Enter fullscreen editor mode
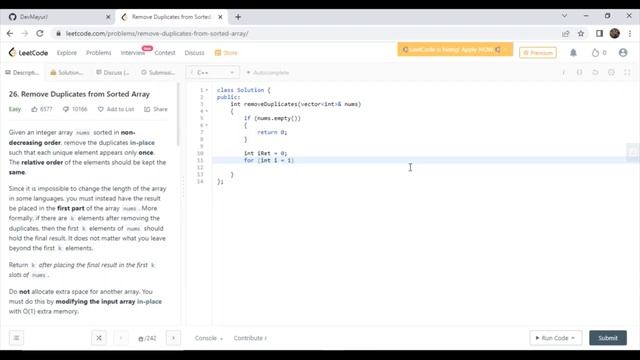This screenshot has height=360, width=640. (x=627, y=72)
